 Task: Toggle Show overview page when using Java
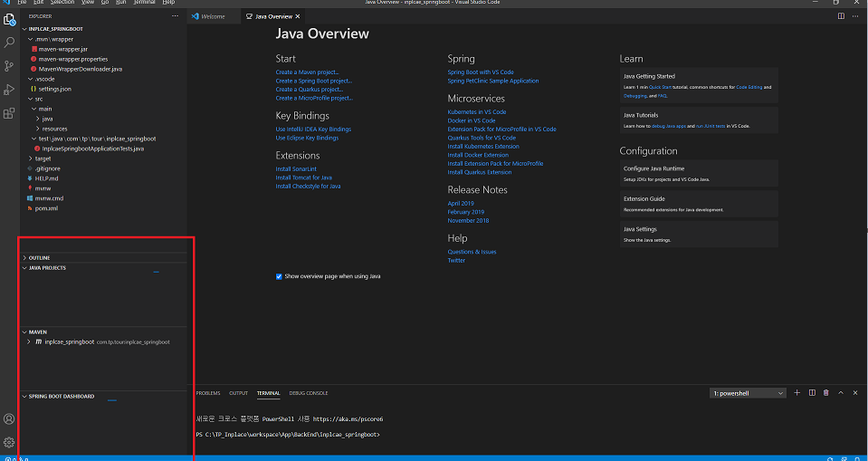click(x=279, y=276)
